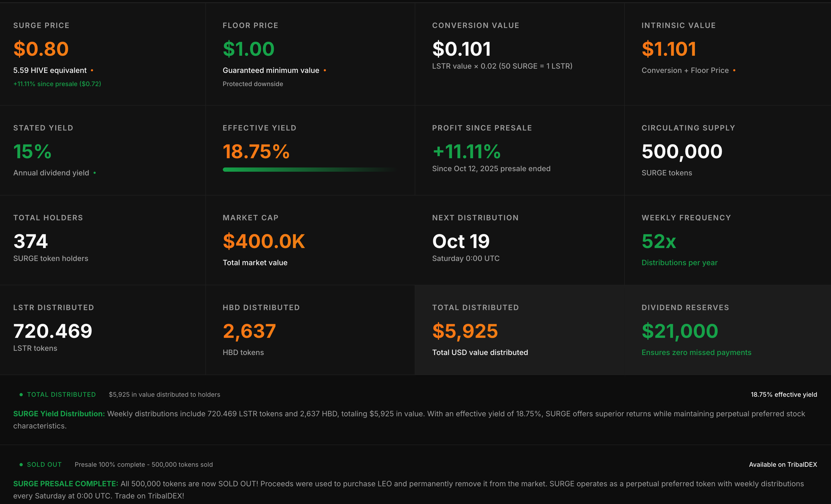The image size is (831, 504).
Task: Click the Available on TribalDEX text
Action: point(783,465)
